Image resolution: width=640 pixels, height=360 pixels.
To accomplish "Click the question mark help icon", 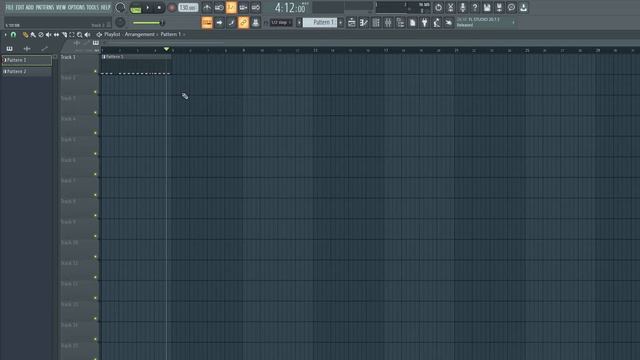I will tap(475, 7).
